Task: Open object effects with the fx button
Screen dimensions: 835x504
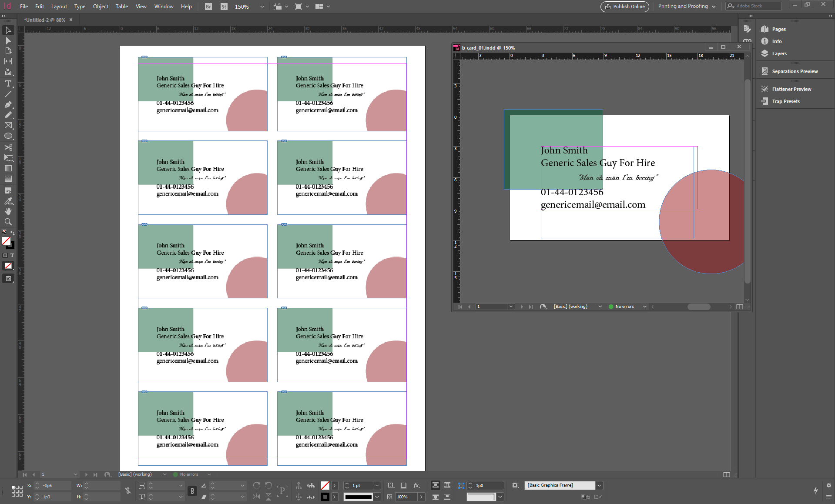Action: (417, 485)
